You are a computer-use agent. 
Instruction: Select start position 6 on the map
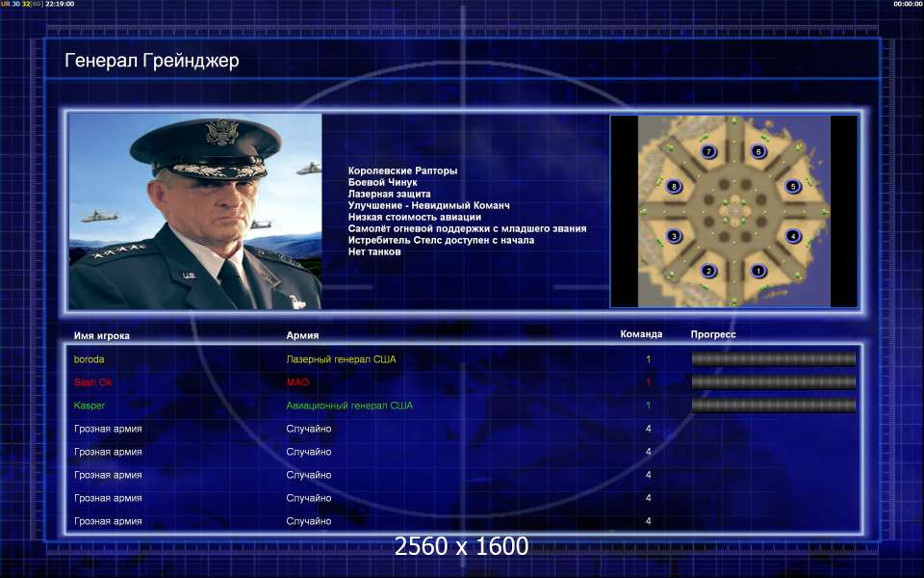758,151
